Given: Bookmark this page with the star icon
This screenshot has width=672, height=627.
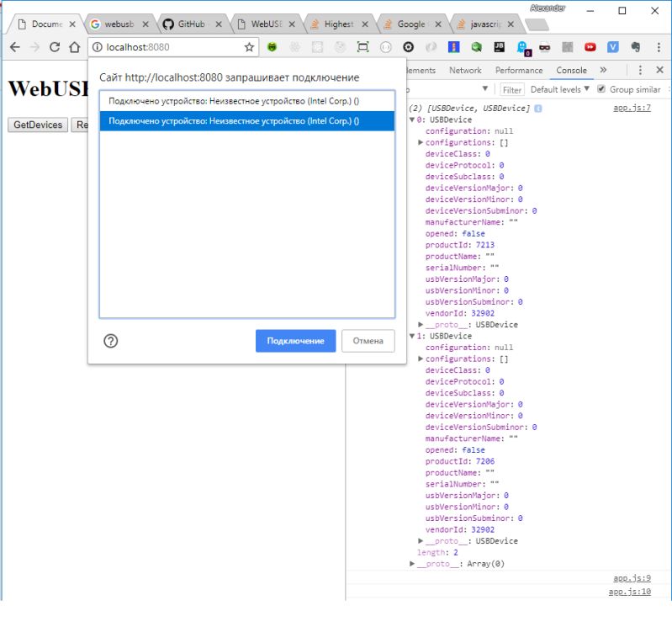Looking at the screenshot, I should point(249,47).
